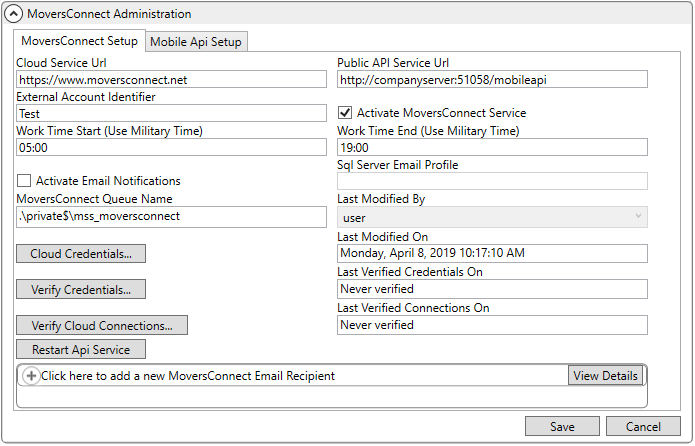Collapse the MoversConnect Administration section
This screenshot has width=695, height=446.
click(x=14, y=14)
